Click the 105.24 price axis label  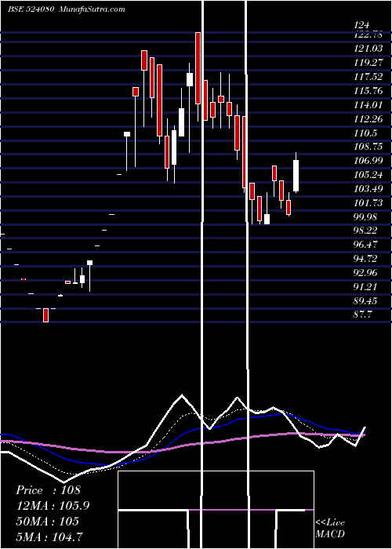(368, 175)
